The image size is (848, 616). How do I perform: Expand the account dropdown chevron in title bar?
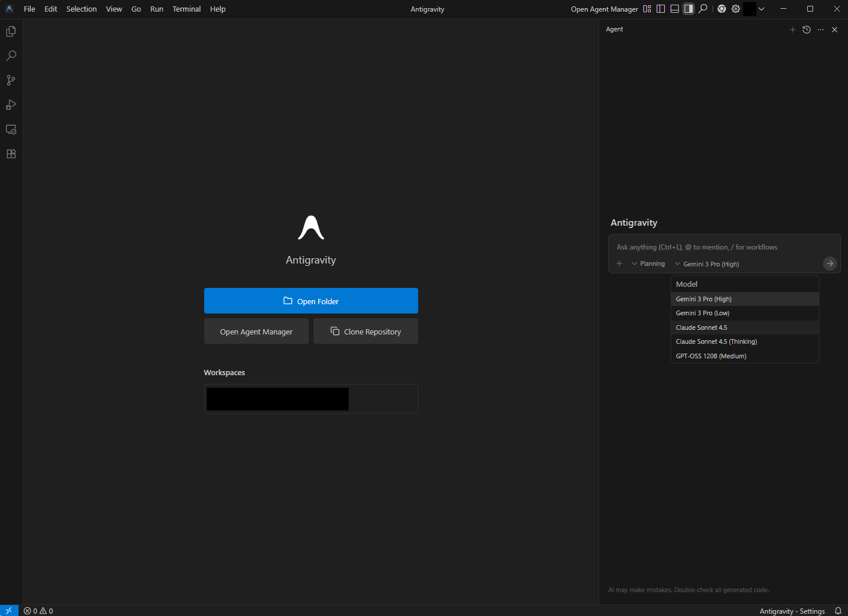(x=761, y=9)
